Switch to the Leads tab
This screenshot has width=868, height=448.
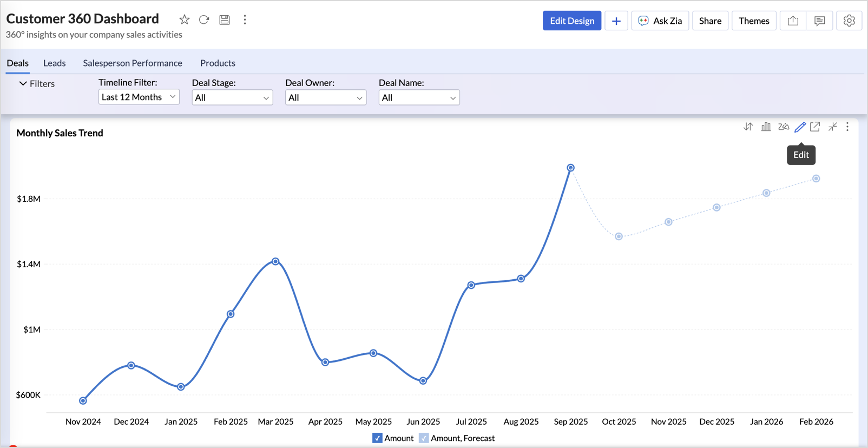(x=55, y=63)
